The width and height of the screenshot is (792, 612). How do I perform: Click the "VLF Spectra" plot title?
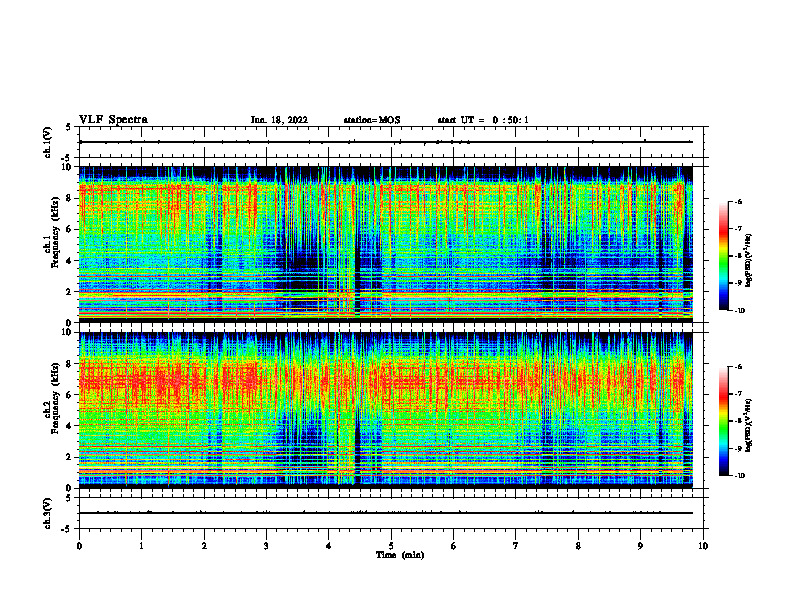tap(113, 120)
